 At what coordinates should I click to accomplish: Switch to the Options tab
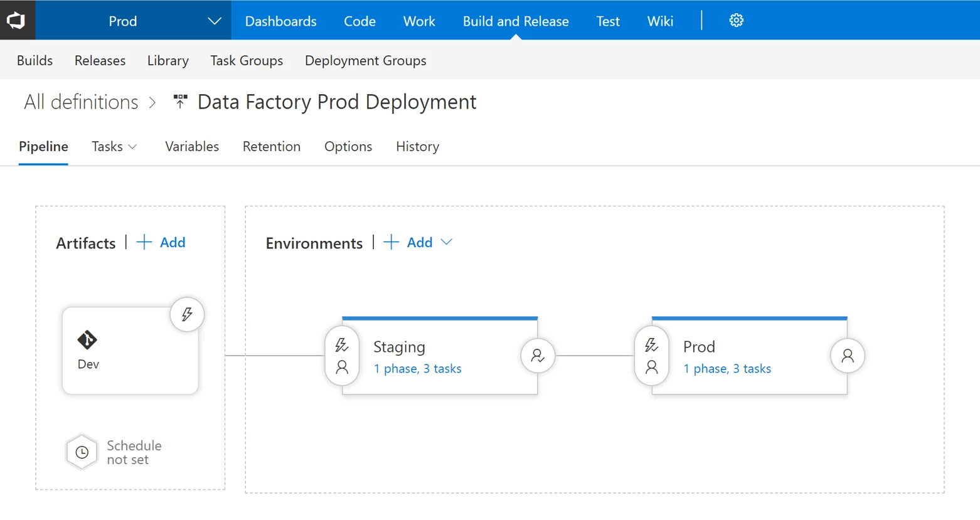[x=348, y=146]
